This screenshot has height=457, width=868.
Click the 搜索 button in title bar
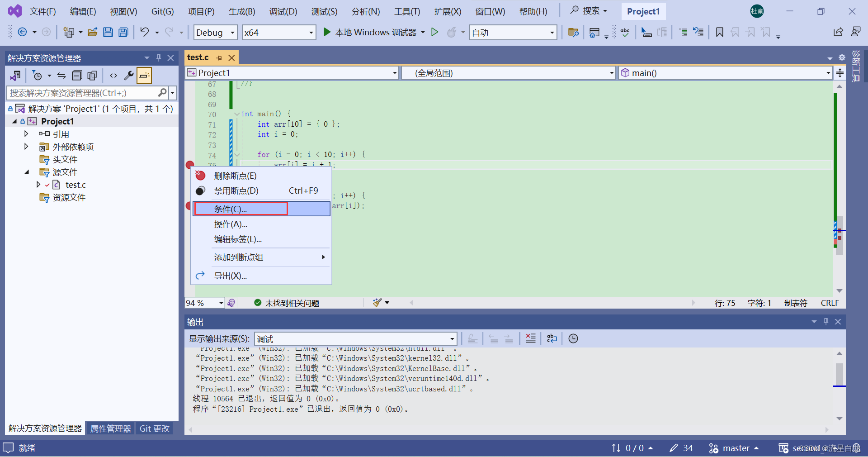tap(588, 10)
